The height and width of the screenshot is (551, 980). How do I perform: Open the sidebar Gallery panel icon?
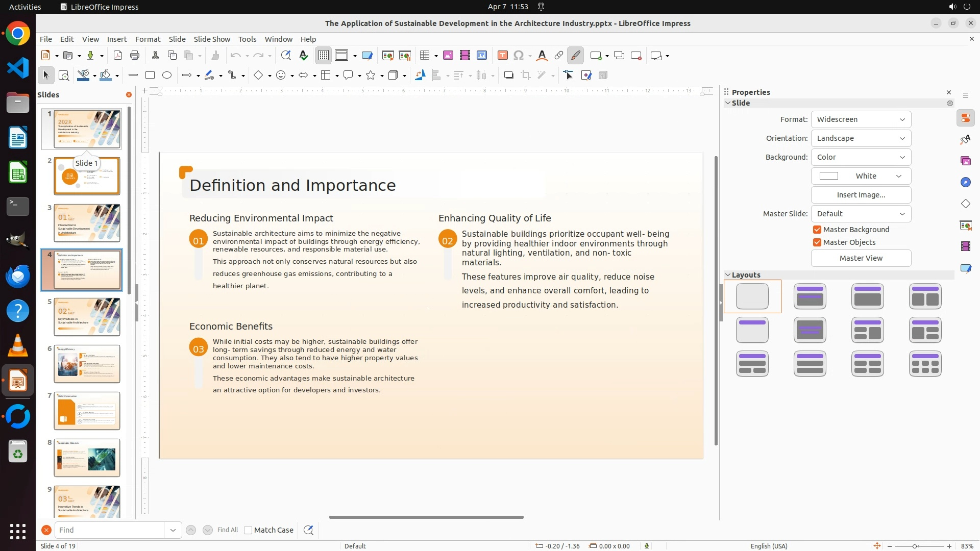click(x=966, y=161)
